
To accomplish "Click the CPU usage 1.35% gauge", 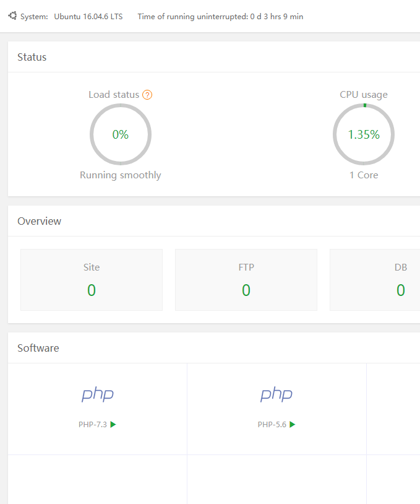I will 364,134.
